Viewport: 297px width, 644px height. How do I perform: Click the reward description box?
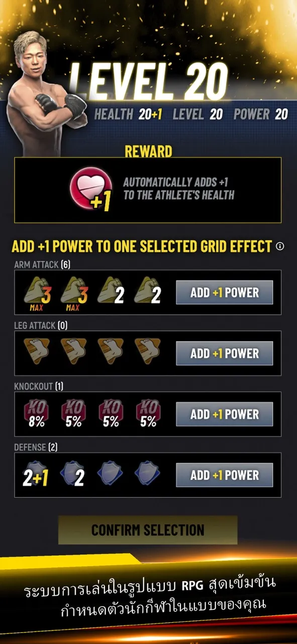[148, 190]
